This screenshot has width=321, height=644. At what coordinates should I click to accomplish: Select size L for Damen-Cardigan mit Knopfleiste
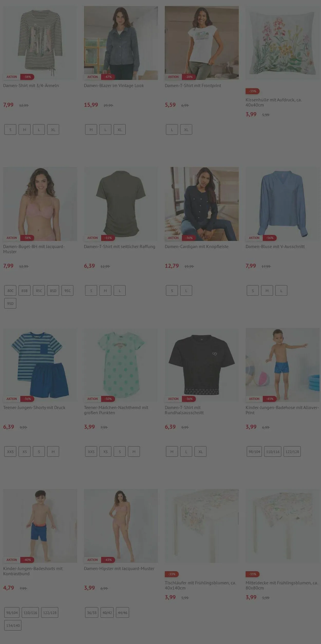[186, 291]
